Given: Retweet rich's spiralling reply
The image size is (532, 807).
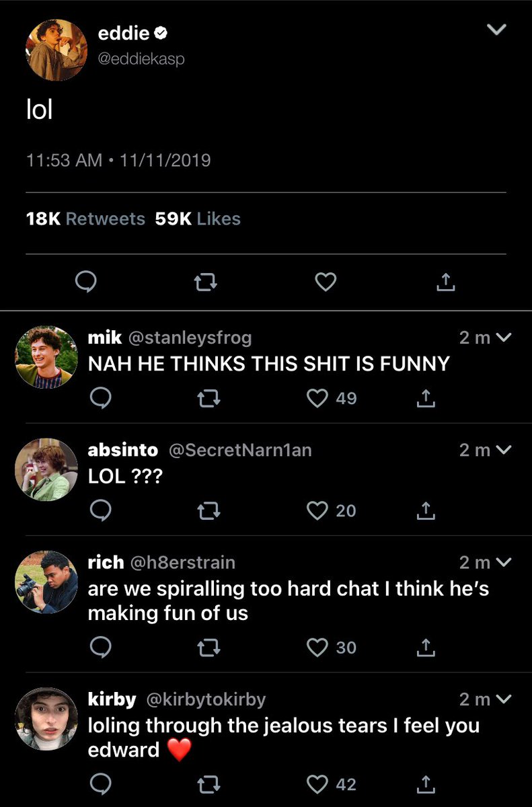Looking at the screenshot, I should 209,648.
